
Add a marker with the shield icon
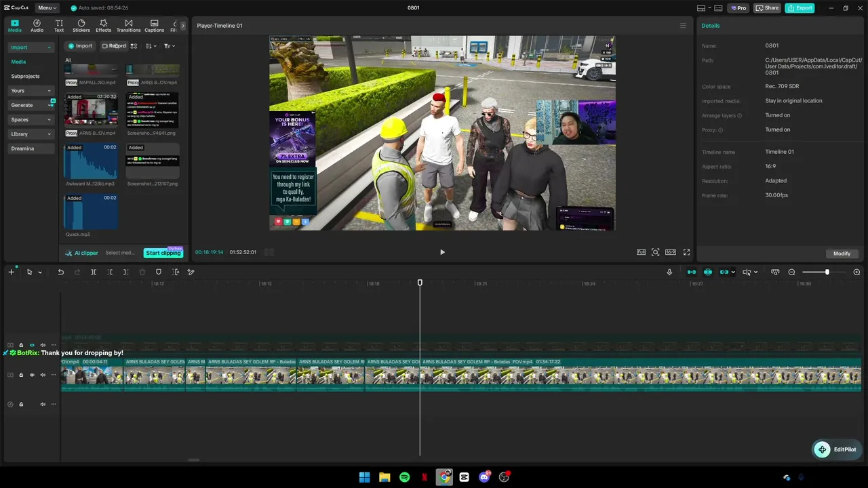159,272
